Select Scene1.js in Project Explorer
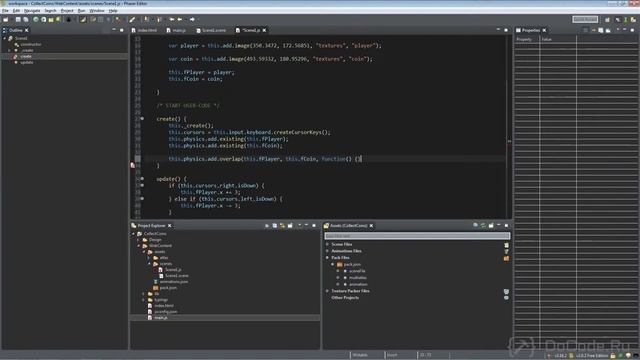 click(173, 270)
